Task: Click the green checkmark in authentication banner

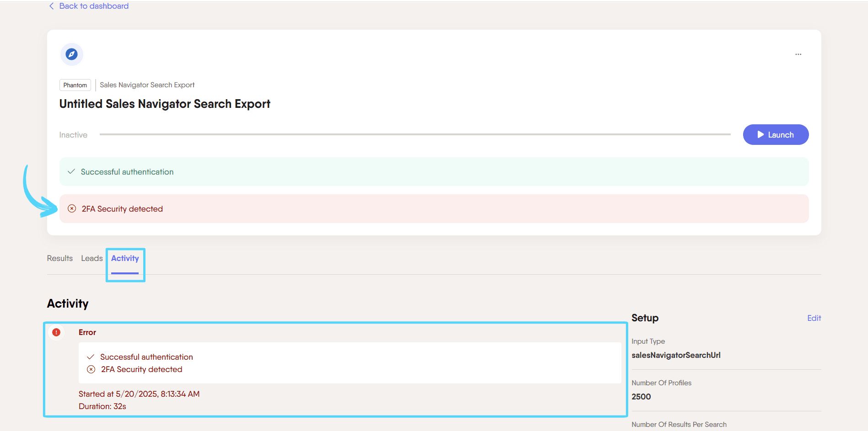Action: [x=71, y=172]
